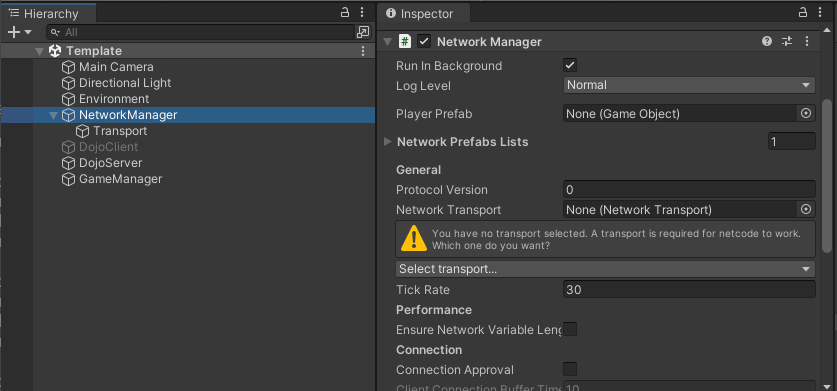Open the Hierarchy panel kebab menu
The image size is (837, 391).
tap(362, 13)
